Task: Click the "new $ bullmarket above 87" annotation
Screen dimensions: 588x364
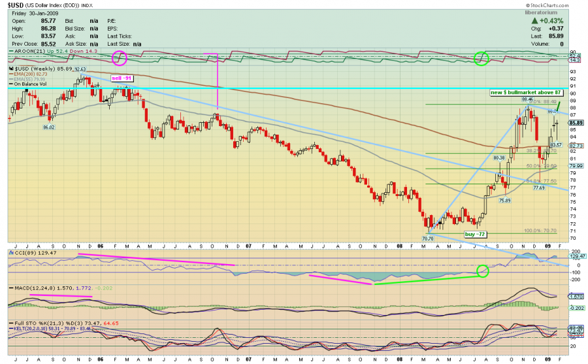Action: pyautogui.click(x=526, y=92)
